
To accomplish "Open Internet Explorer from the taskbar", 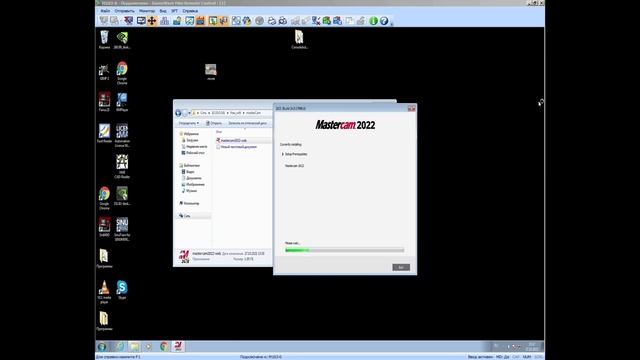I will coord(119,347).
